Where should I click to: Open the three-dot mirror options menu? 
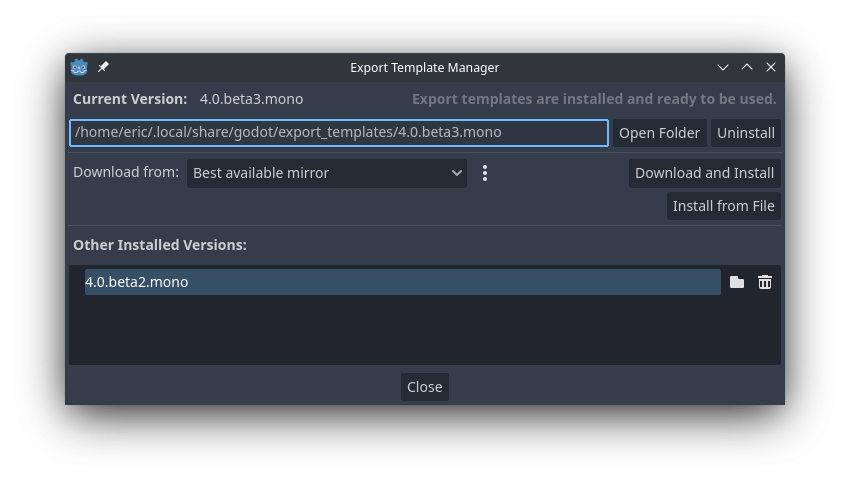(485, 173)
